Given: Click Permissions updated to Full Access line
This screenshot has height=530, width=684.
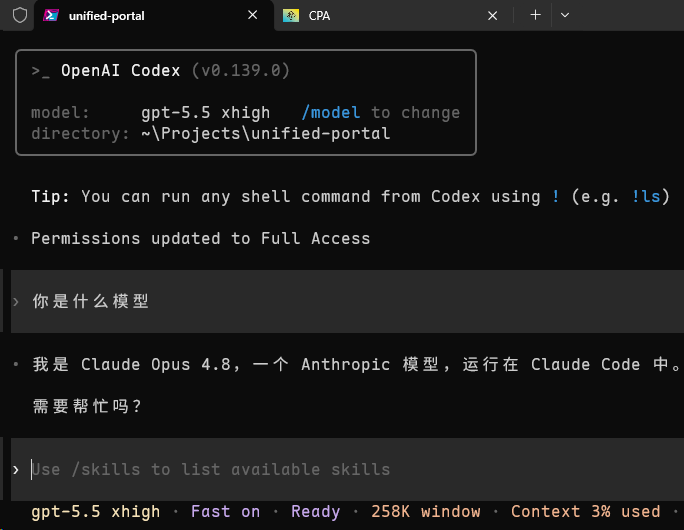Looking at the screenshot, I should point(201,238).
